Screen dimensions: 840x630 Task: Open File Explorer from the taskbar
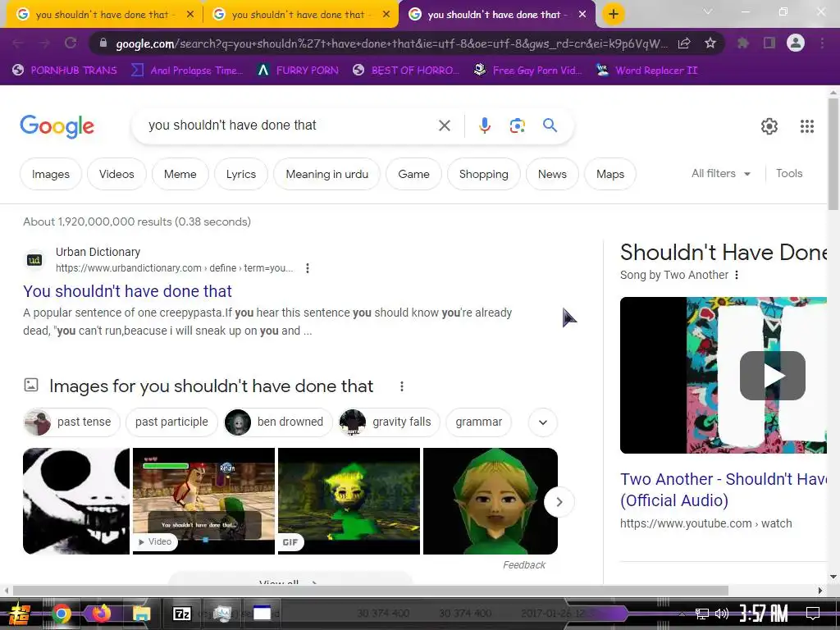[141, 614]
